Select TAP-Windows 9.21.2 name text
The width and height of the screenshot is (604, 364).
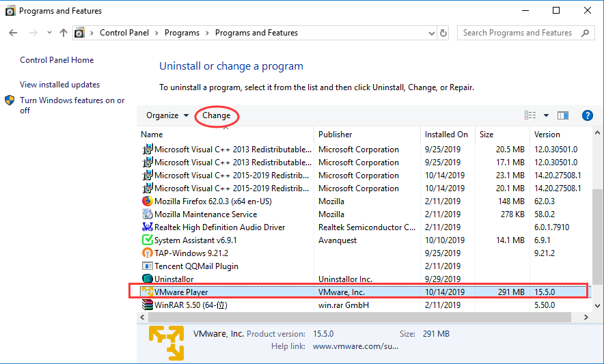coord(191,253)
